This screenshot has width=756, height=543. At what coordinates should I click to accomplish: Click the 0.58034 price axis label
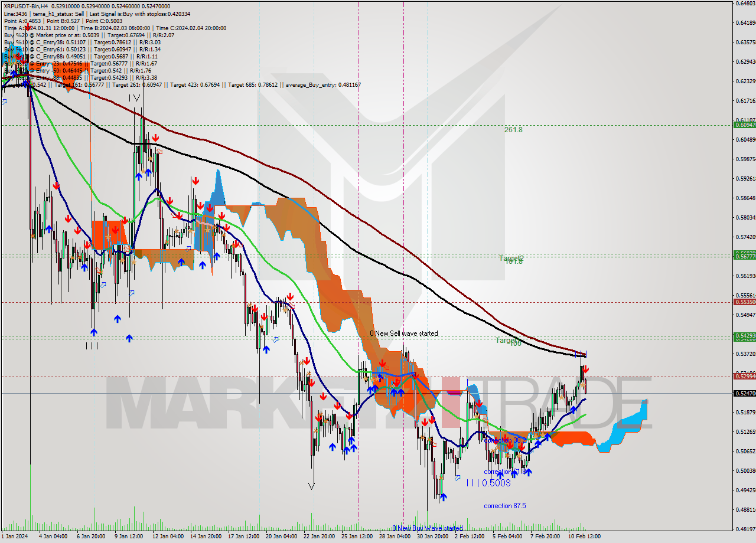click(x=745, y=217)
